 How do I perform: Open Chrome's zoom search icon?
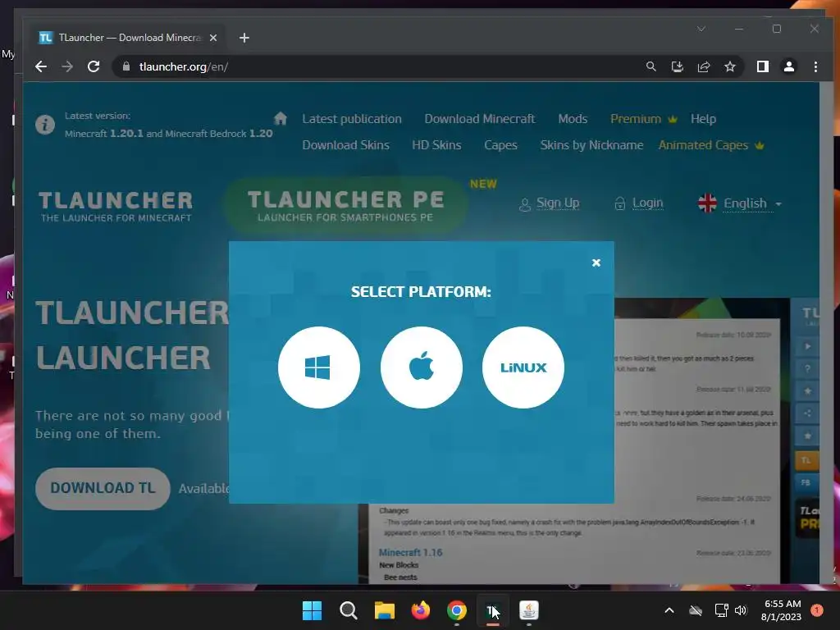651,66
